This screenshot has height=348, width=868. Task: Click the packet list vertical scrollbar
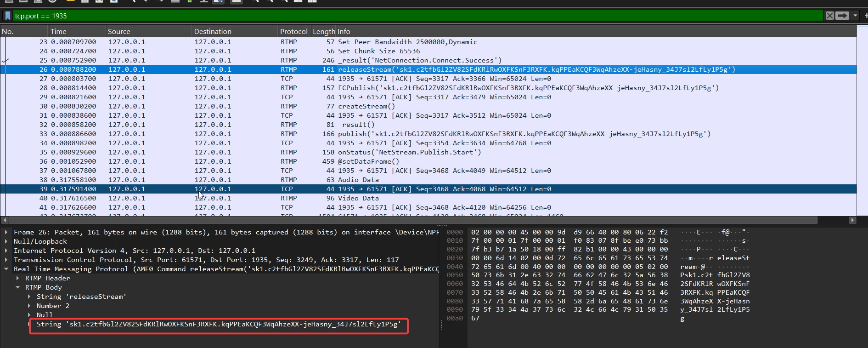(x=862, y=120)
